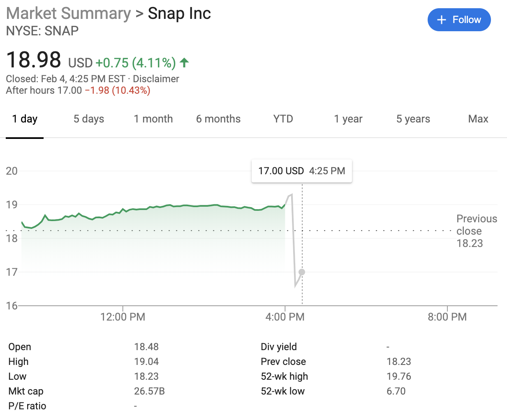Click the 8:00 PM axis label
507x420 pixels.
(x=447, y=317)
